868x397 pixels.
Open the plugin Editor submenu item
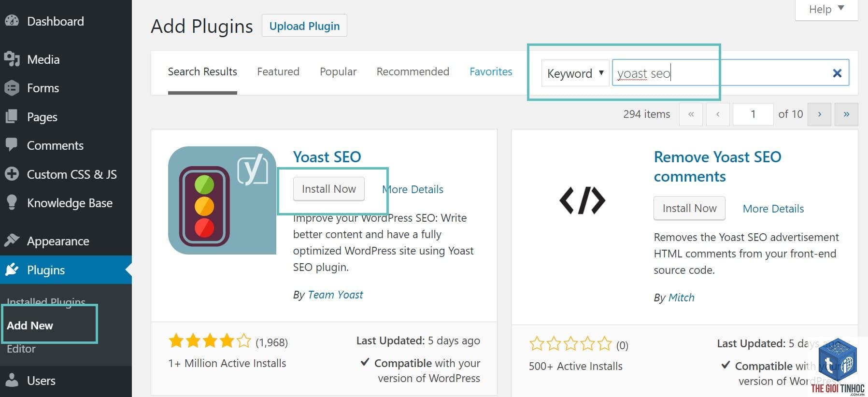[x=21, y=349]
